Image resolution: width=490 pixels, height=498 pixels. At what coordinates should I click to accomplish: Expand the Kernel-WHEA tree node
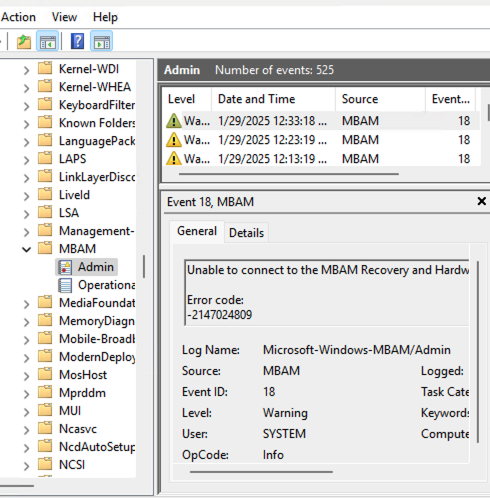[x=26, y=88]
